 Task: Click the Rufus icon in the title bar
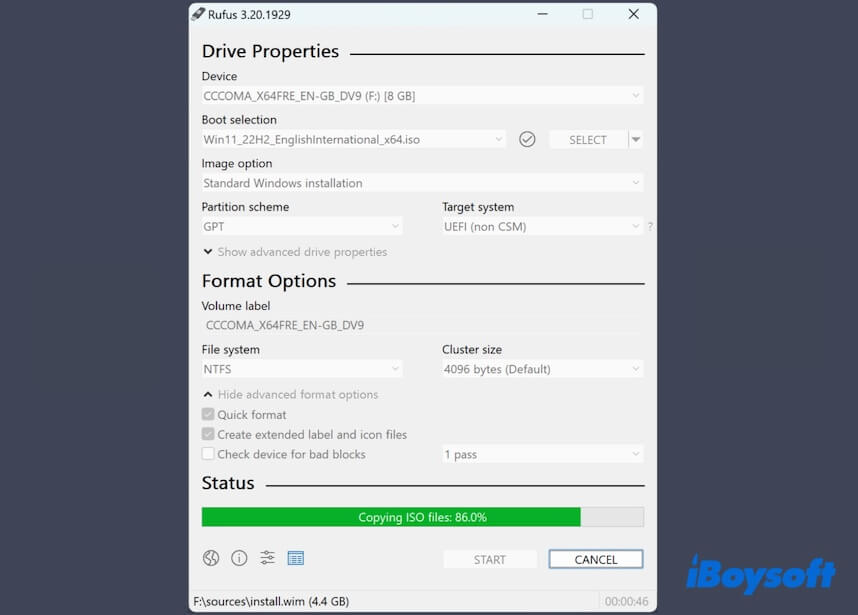coord(197,15)
